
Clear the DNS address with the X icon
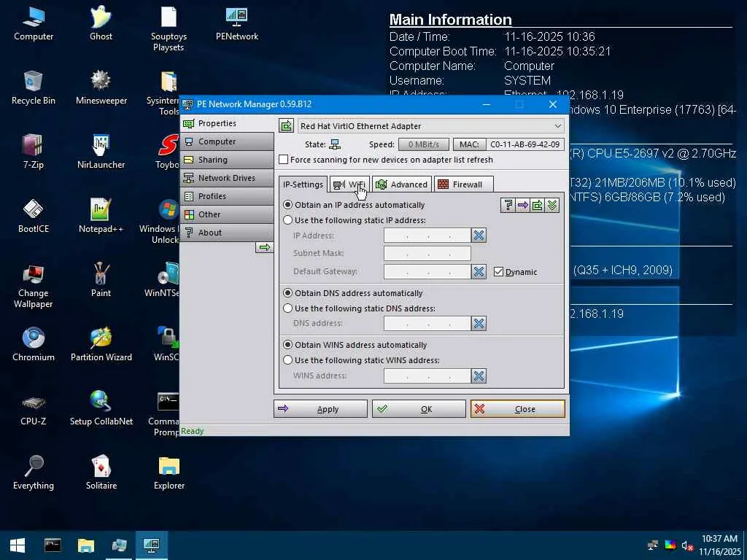pos(479,323)
